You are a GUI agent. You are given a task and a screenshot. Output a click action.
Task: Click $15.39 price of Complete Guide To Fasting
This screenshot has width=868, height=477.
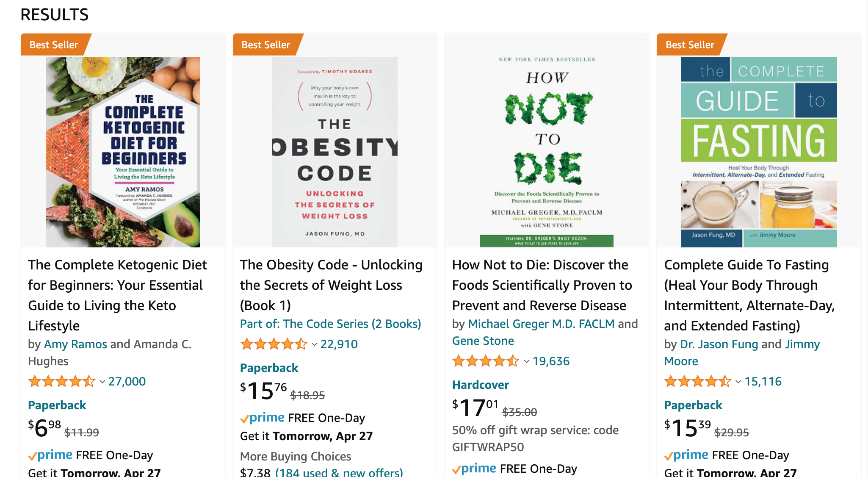pyautogui.click(x=688, y=428)
